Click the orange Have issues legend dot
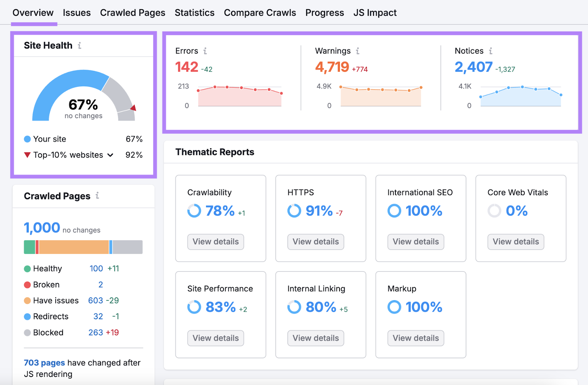The height and width of the screenshot is (385, 588). pyautogui.click(x=27, y=301)
